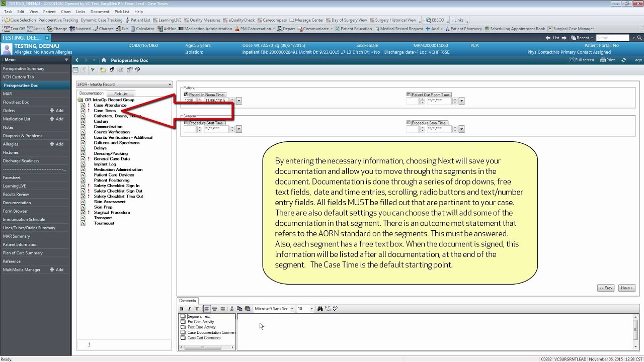
Task: Open the SFOR - IntraOp Record dropdown
Action: [x=124, y=84]
